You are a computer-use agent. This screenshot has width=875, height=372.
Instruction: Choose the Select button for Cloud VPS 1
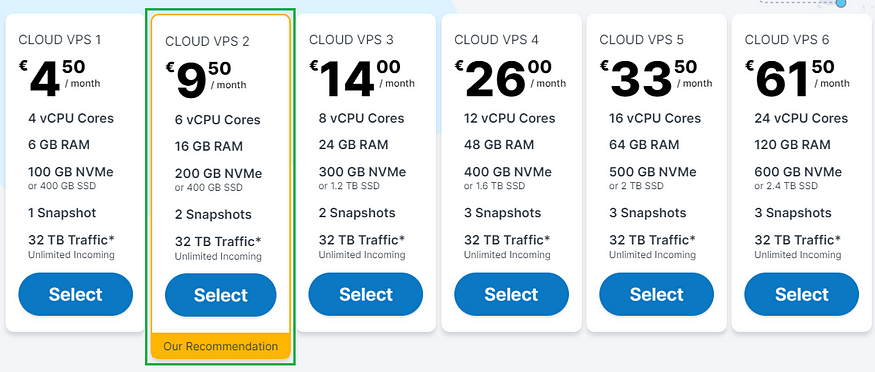click(x=76, y=294)
